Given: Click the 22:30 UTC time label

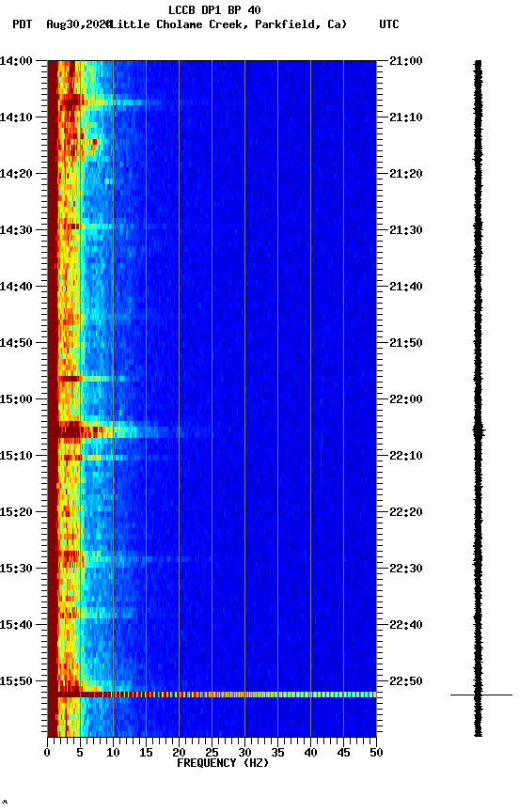Looking at the screenshot, I should (x=406, y=569).
